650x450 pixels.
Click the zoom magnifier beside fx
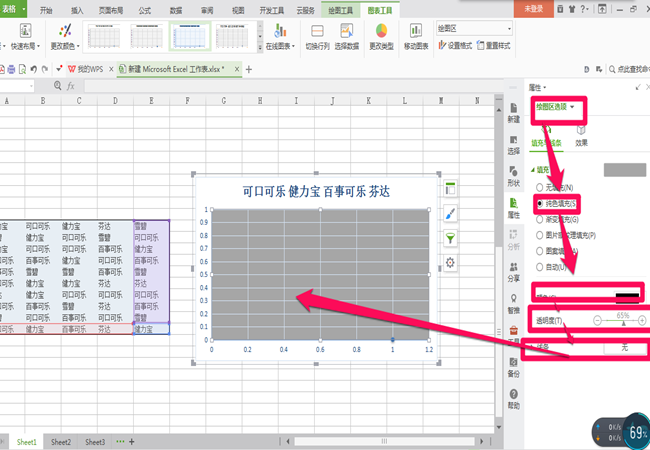tap(58, 86)
